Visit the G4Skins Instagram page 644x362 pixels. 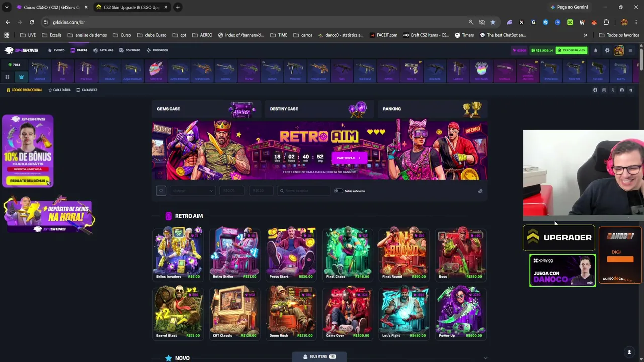(x=604, y=90)
